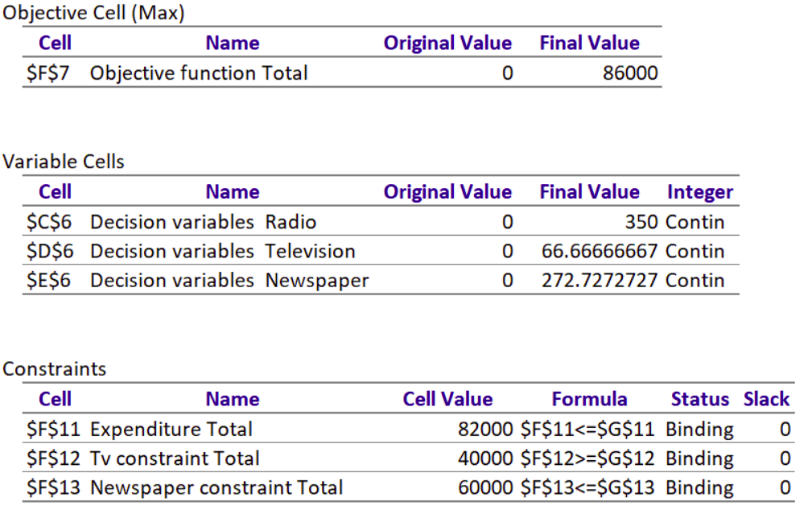
Task: Select the final value 86000
Action: (630, 73)
